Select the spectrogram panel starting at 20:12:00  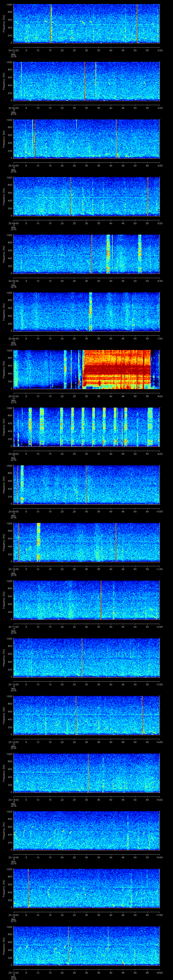pyautogui.click(x=86, y=658)
